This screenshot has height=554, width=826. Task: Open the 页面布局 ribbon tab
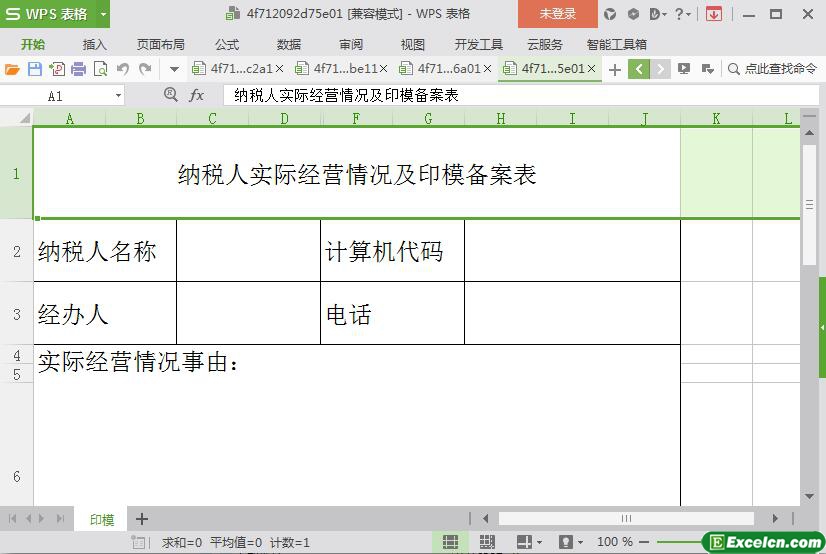[161, 45]
